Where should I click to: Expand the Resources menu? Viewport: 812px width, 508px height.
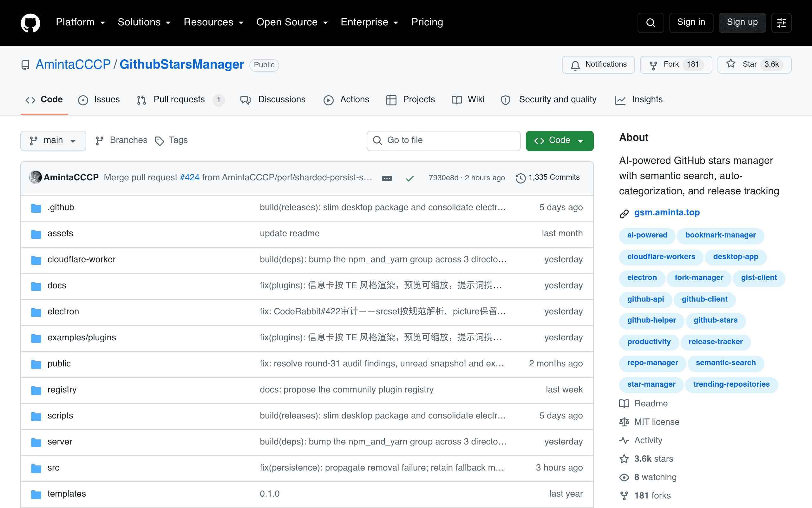213,22
